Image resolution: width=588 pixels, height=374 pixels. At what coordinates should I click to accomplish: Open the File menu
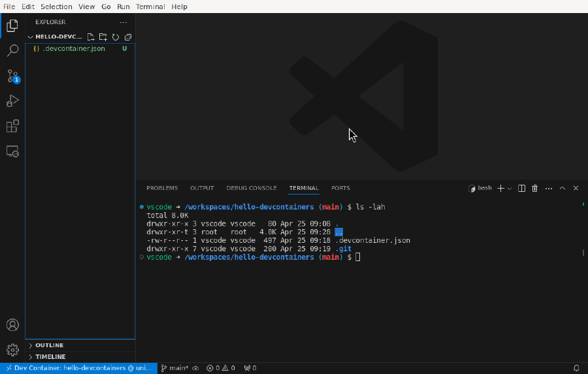(9, 7)
